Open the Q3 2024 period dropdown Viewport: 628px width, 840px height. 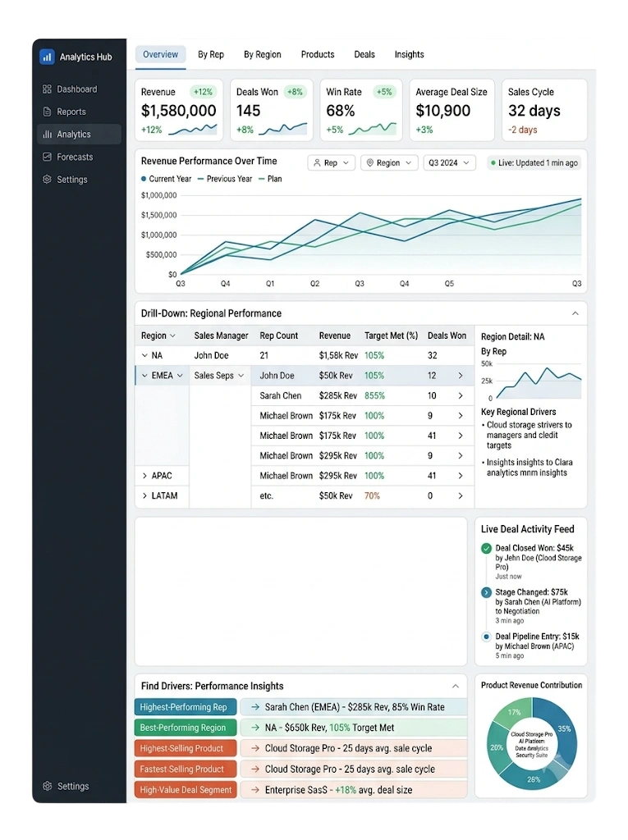(449, 163)
